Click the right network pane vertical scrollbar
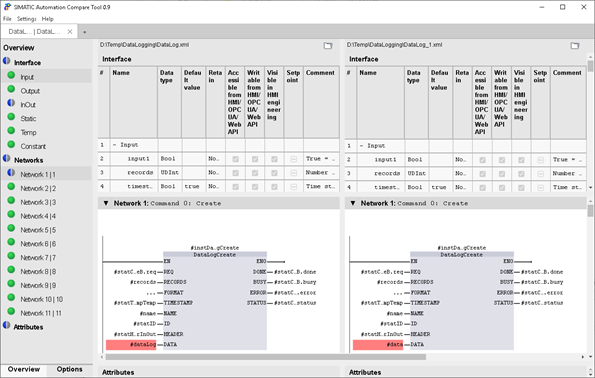Image resolution: width=595 pixels, height=378 pixels. click(x=590, y=211)
